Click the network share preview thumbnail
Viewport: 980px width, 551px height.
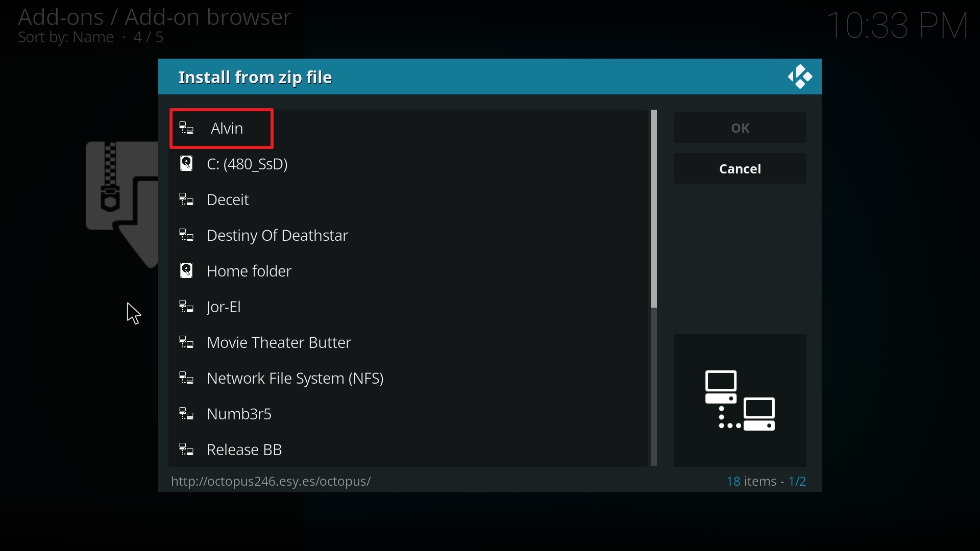(x=740, y=400)
